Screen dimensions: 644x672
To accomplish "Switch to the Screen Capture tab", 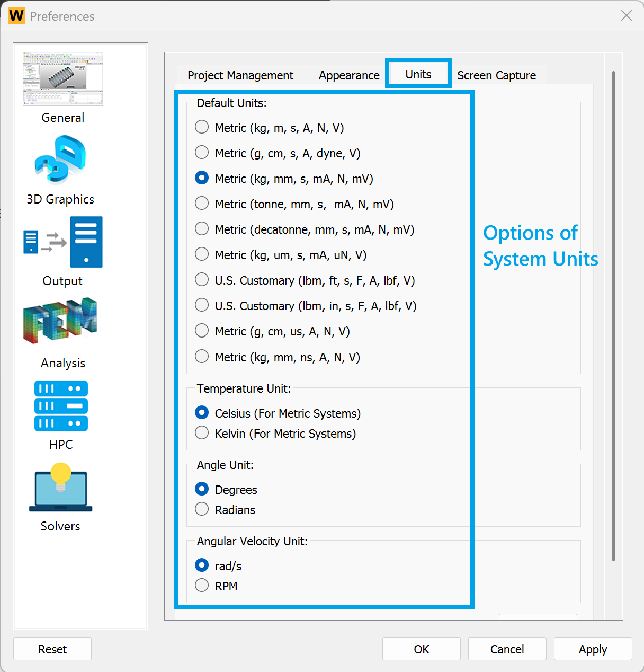I will point(497,75).
